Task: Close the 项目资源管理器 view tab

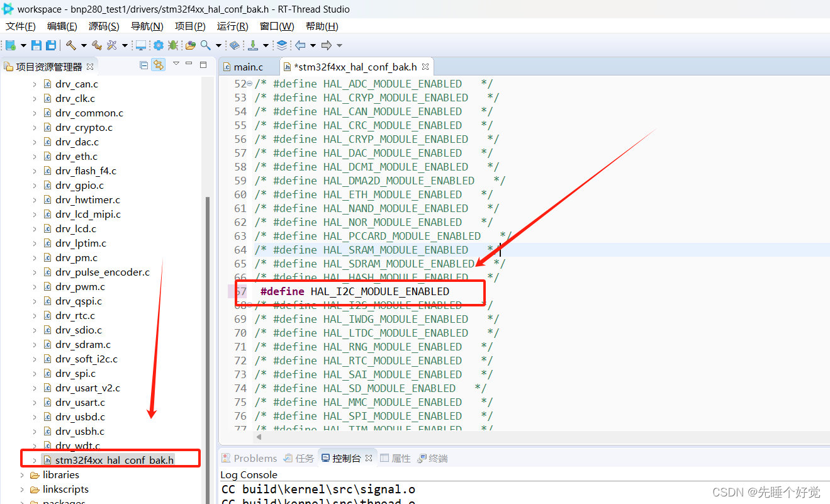Action: click(x=90, y=66)
